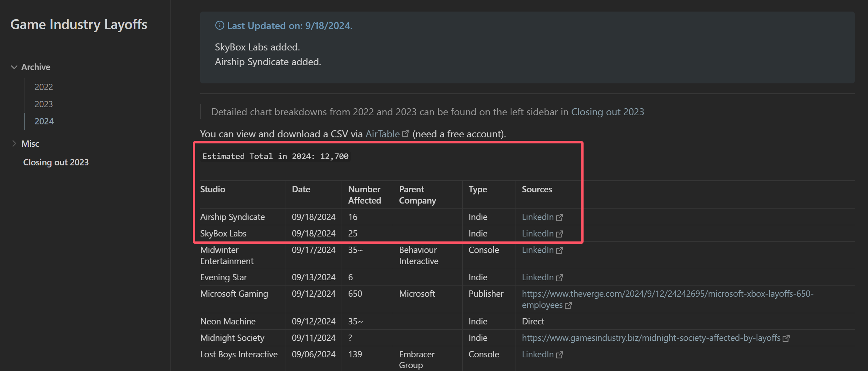Click the Last Updated on 9/18/2024 heading
868x371 pixels.
(290, 26)
